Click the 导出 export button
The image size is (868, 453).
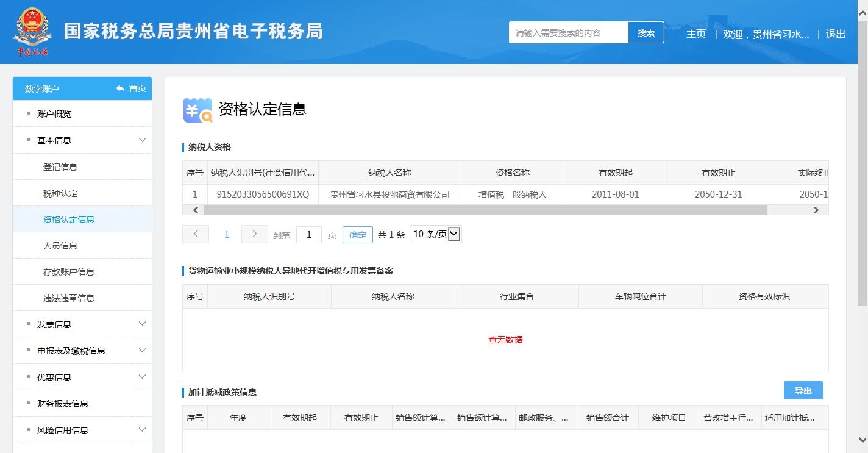click(803, 391)
